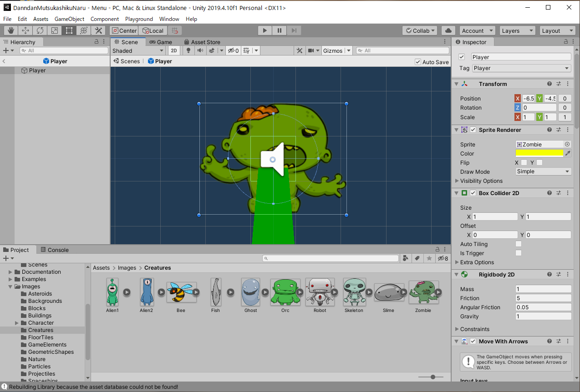Toggle Flip X checkbox

pyautogui.click(x=524, y=162)
